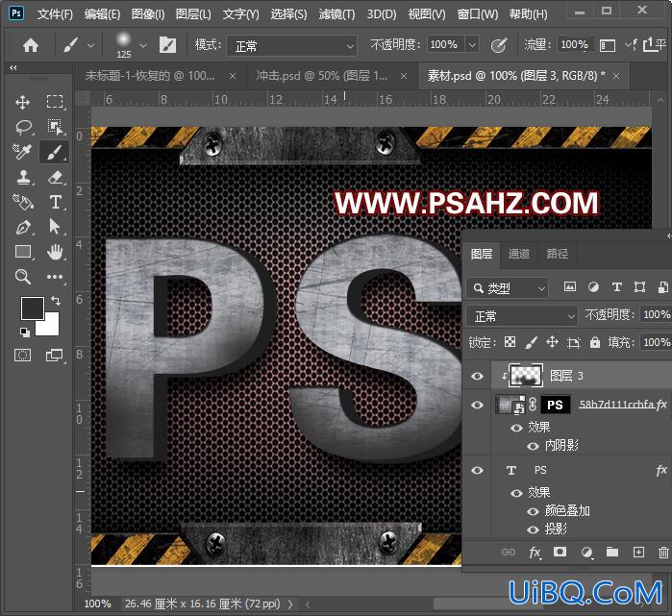
Task: Open the 图像(I) menu
Action: pos(148,14)
